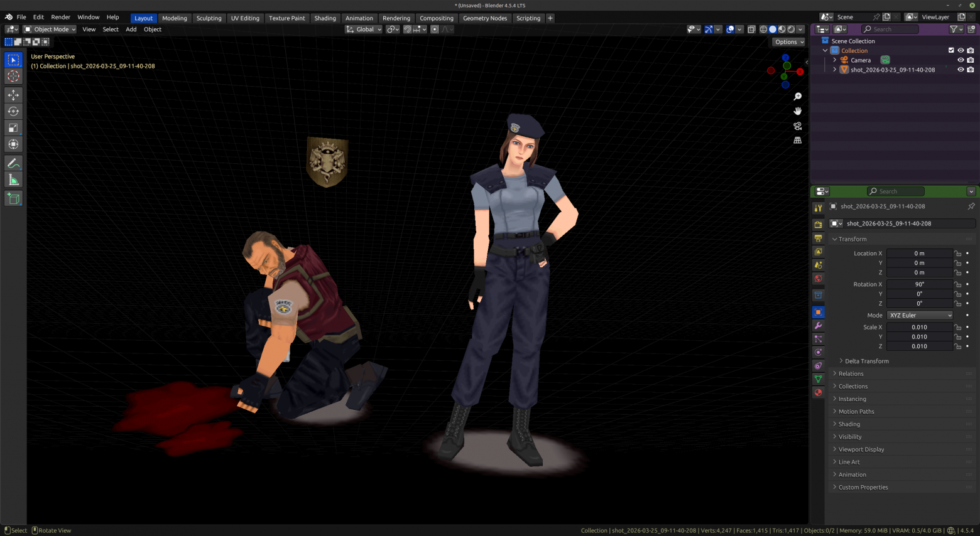
Task: Choose the Annotate pencil tool
Action: click(13, 163)
